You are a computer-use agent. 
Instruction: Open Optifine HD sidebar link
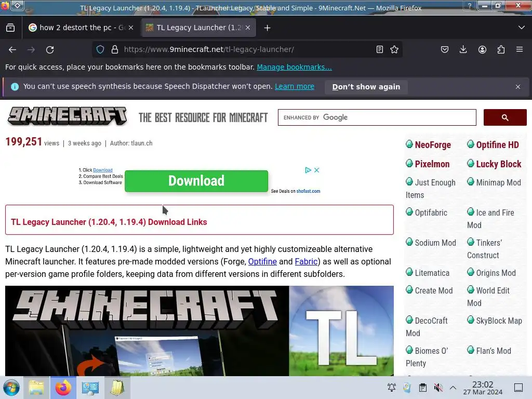click(x=497, y=145)
